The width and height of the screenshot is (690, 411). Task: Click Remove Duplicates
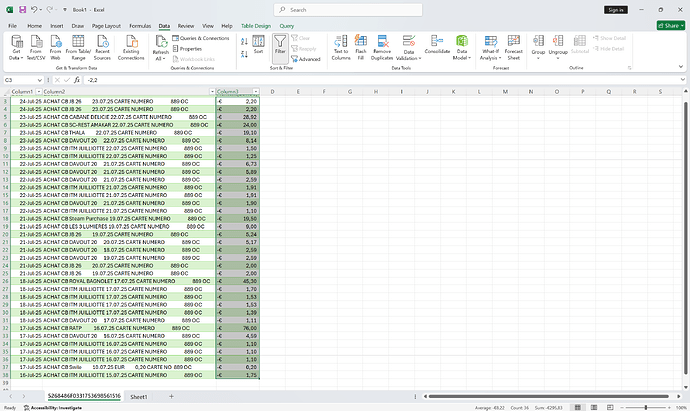coord(382,48)
